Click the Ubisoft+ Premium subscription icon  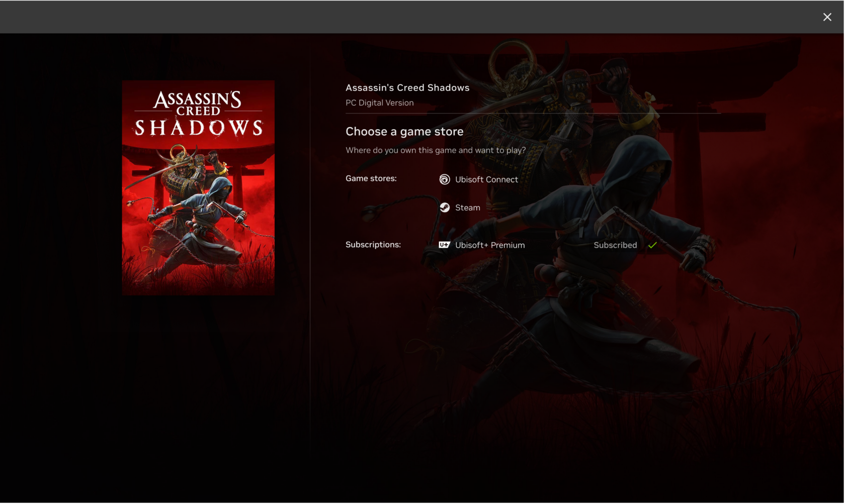[445, 245]
